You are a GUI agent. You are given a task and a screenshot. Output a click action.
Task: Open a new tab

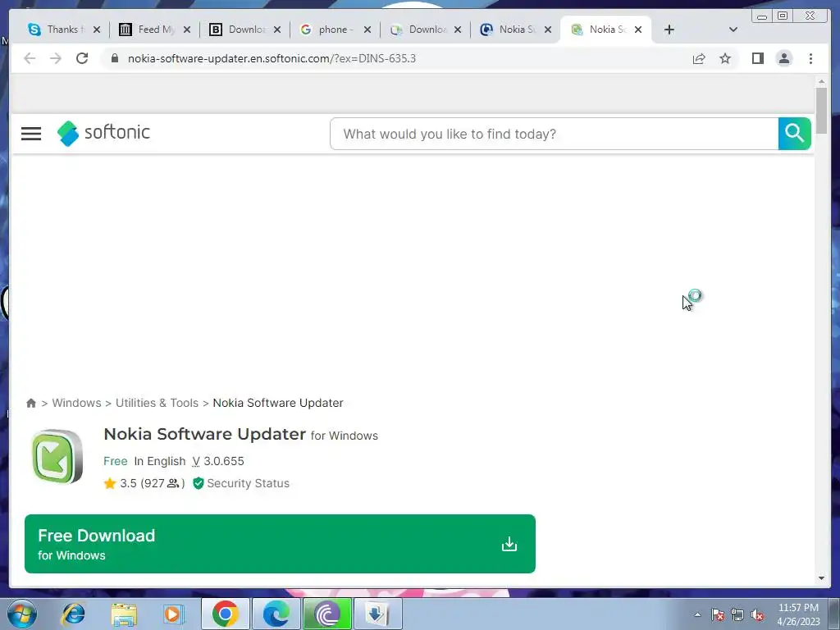tap(669, 30)
